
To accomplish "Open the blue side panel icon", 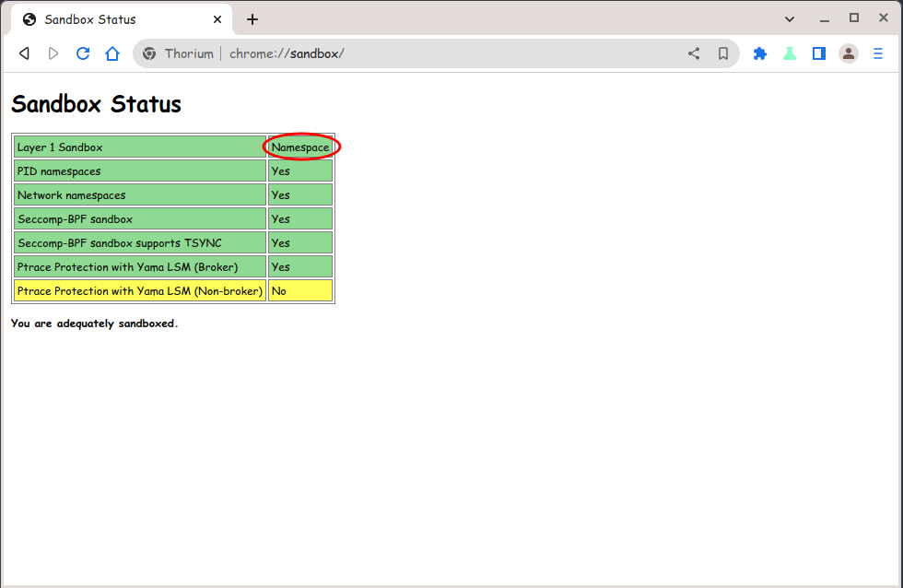I will [x=818, y=53].
